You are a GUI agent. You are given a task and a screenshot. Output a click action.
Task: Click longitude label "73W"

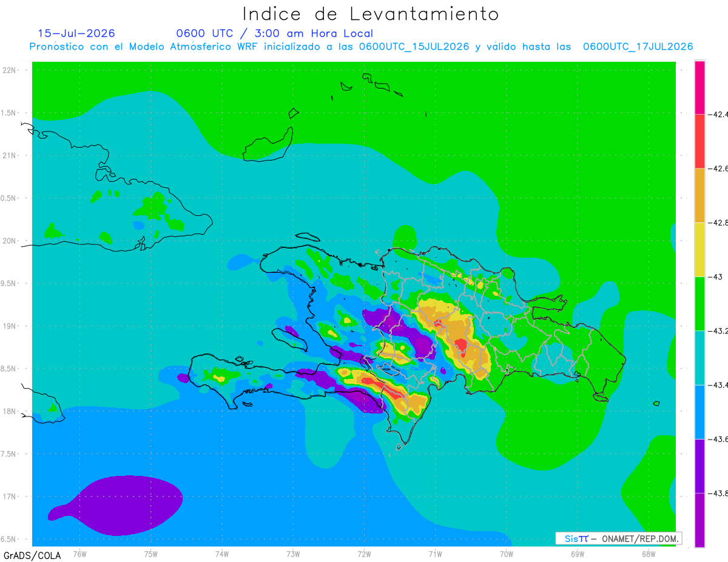292,554
